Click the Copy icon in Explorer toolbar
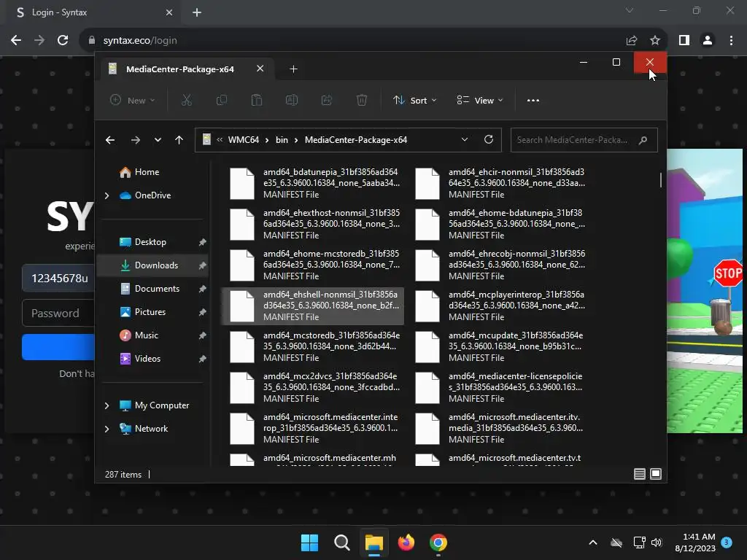The image size is (747, 560). (222, 100)
